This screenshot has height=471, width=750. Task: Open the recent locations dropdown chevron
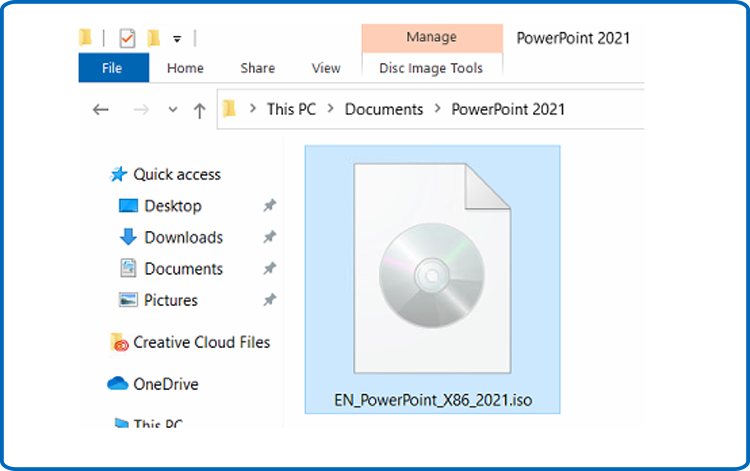(x=173, y=110)
